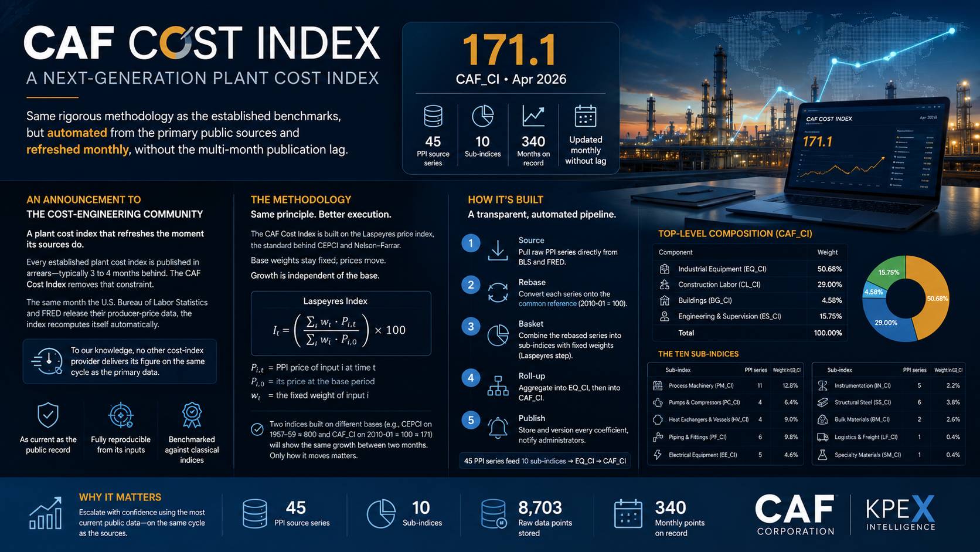Click the Roll-up hierarchy icon
The image size is (980, 552).
(498, 385)
